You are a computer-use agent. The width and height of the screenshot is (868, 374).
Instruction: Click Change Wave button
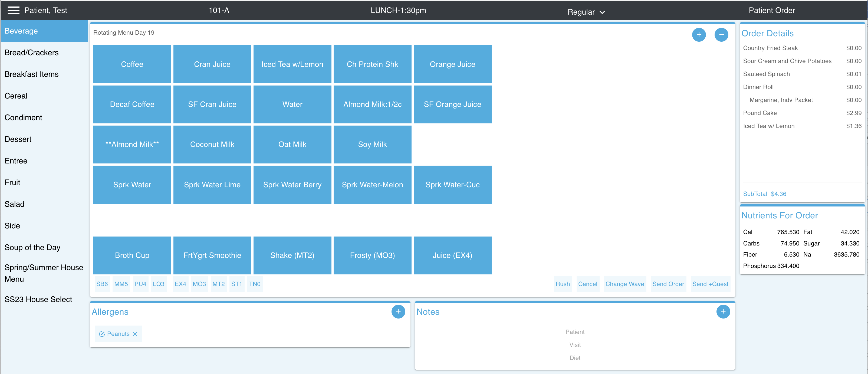pos(624,284)
